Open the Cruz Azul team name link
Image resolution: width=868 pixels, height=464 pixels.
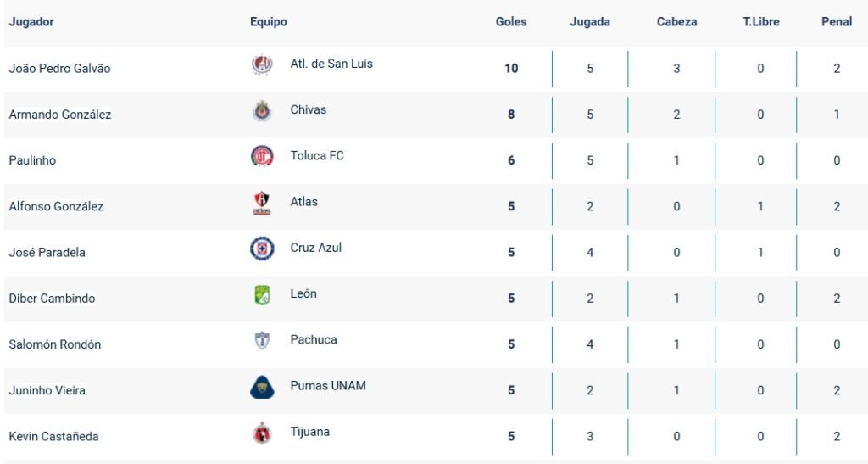315,248
